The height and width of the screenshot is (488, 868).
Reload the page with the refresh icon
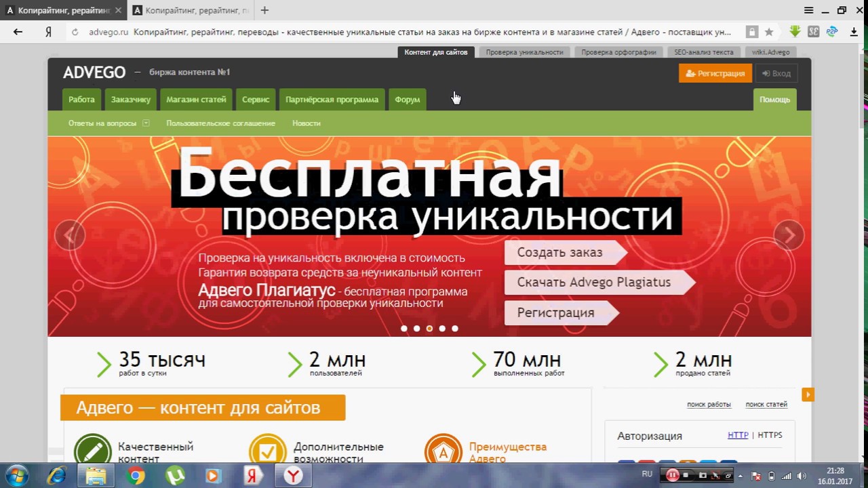pos(75,32)
